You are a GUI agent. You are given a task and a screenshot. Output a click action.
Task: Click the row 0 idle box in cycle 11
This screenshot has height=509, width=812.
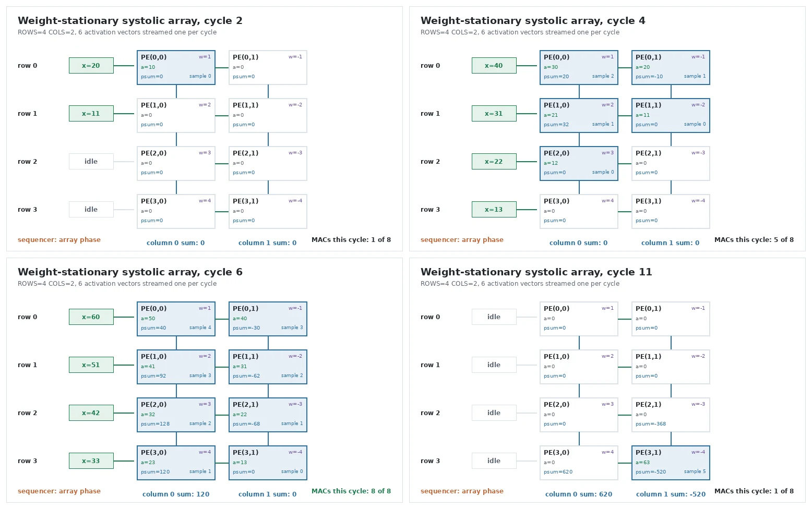point(494,317)
